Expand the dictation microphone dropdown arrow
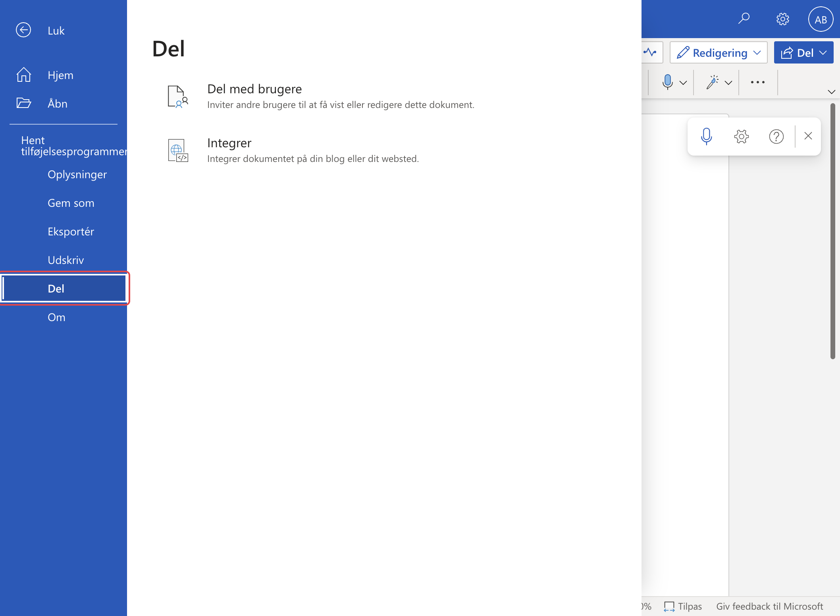Screen dimensions: 840x616 click(683, 83)
